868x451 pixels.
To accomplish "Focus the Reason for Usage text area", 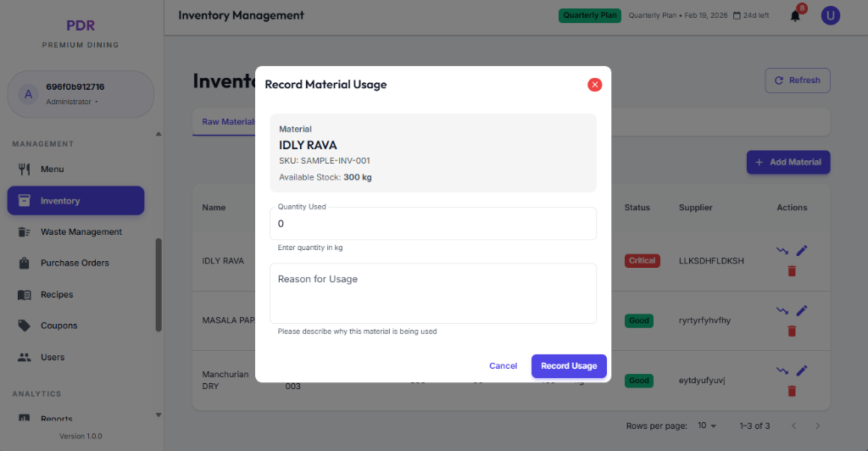I will point(432,293).
